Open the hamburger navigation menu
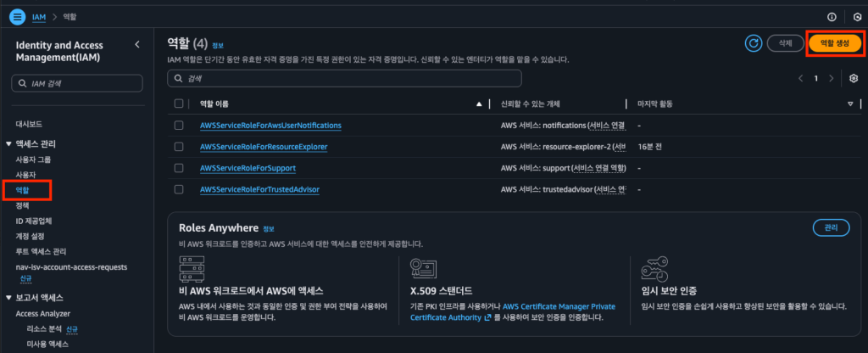This screenshot has height=353, width=868. pyautogui.click(x=18, y=16)
